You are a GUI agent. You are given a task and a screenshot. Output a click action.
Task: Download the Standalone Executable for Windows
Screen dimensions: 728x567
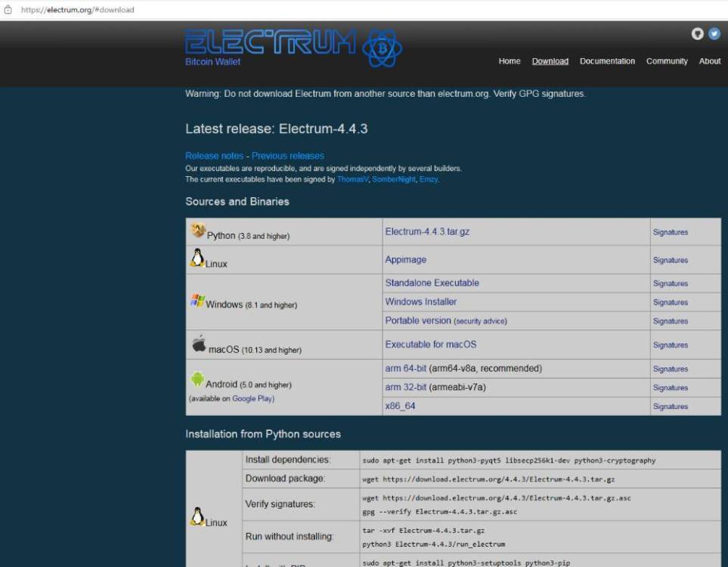(432, 283)
